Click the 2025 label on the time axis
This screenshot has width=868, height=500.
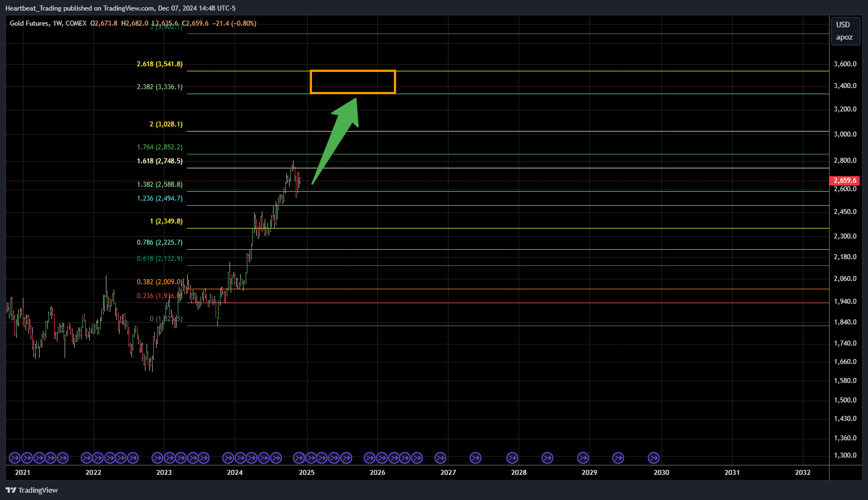point(306,473)
